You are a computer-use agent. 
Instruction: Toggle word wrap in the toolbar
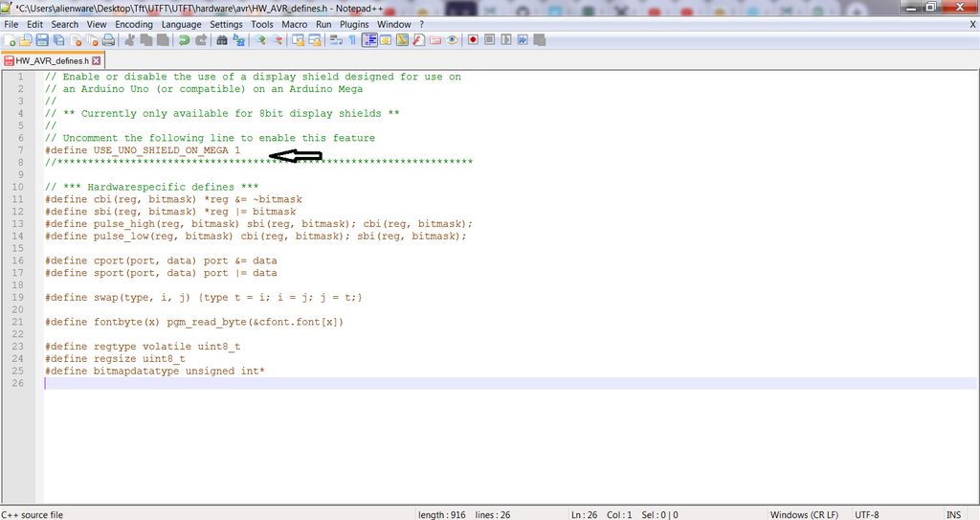336,40
